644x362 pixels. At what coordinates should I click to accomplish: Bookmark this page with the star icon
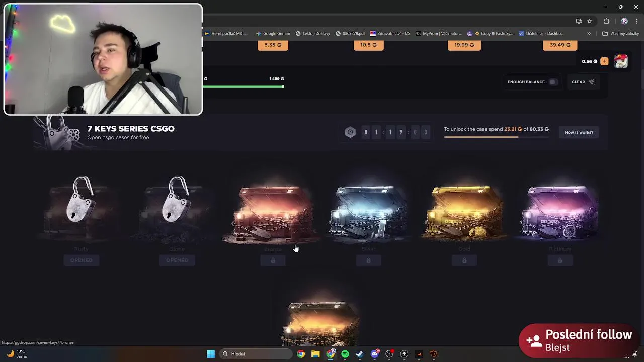pos(590,21)
